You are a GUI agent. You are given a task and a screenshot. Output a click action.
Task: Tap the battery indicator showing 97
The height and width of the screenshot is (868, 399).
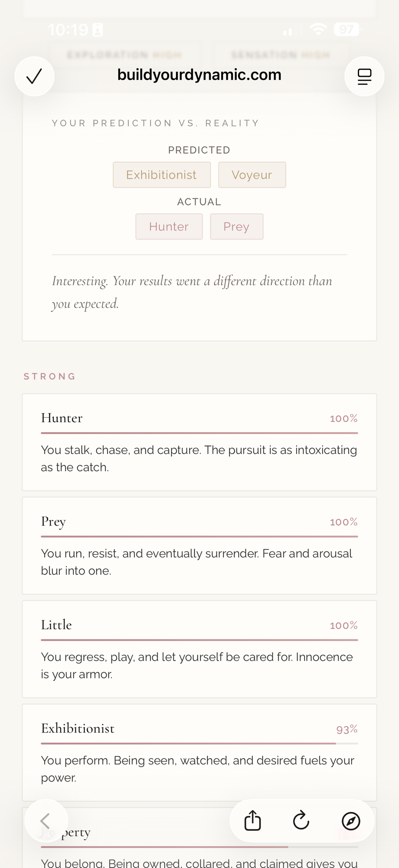346,30
